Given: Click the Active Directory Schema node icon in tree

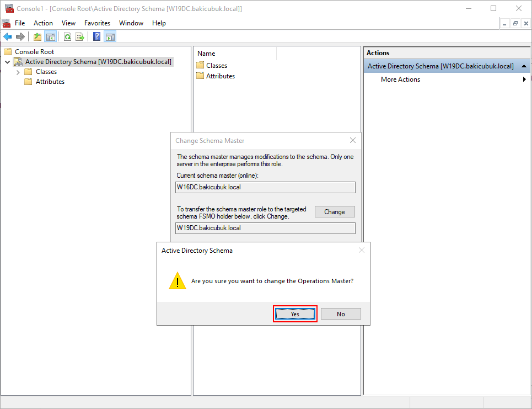Looking at the screenshot, I should (18, 62).
